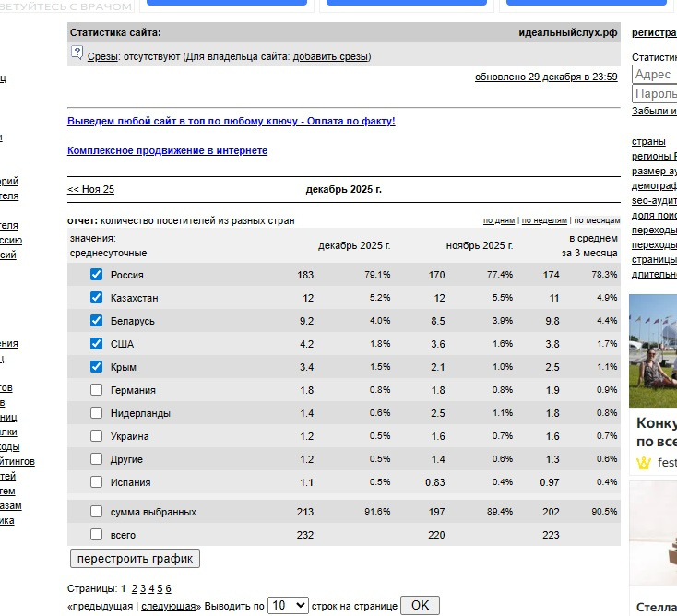This screenshot has height=616, width=677.
Task: Go to page 6 of results
Action: pos(169,588)
